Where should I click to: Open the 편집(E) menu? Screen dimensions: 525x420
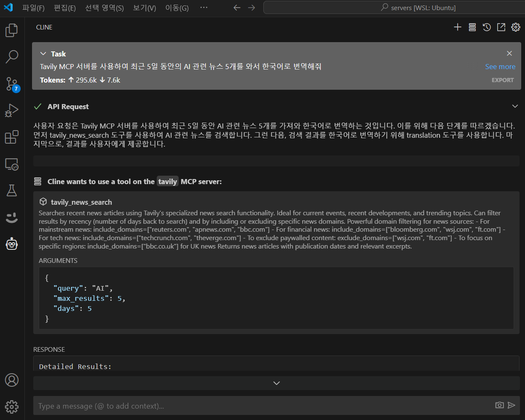pyautogui.click(x=65, y=8)
